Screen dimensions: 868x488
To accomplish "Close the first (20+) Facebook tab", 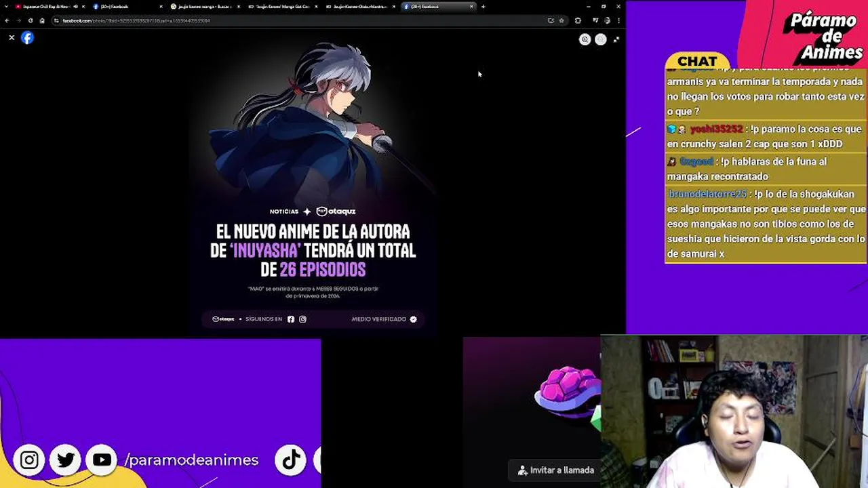I will (161, 7).
